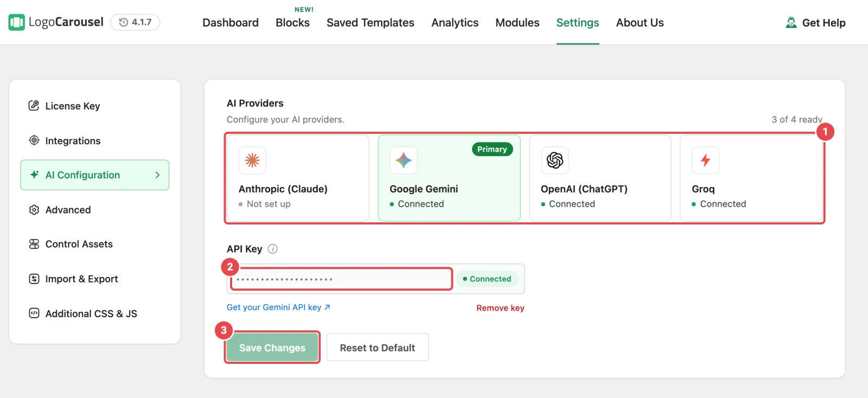
Task: Click the Groq lightning bolt icon
Action: (705, 160)
